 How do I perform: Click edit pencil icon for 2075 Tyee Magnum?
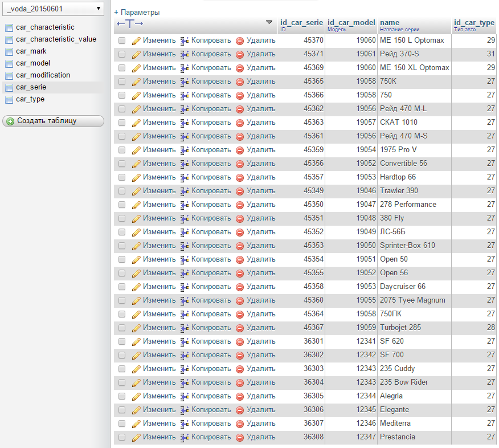pos(136,301)
